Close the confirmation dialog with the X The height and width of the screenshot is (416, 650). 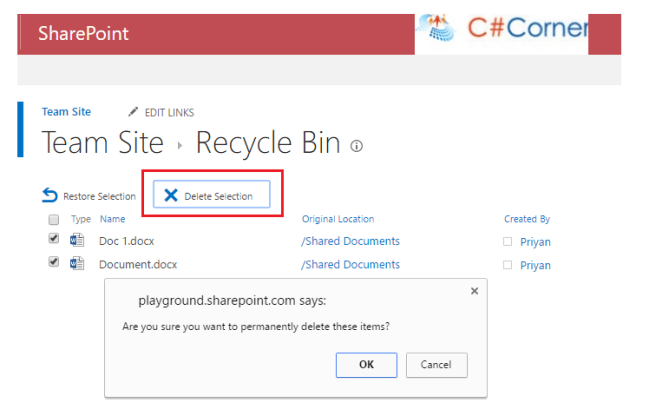coord(474,291)
